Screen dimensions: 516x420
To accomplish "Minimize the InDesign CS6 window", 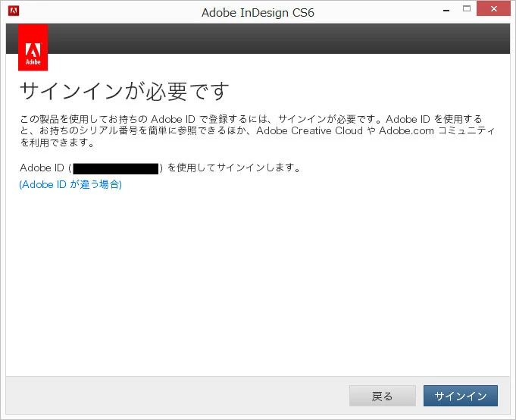I will [446, 10].
